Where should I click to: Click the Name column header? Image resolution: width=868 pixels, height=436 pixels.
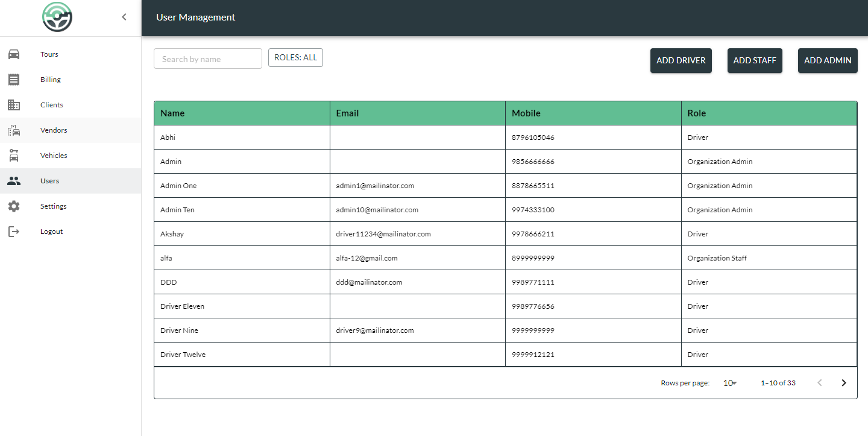click(242, 113)
